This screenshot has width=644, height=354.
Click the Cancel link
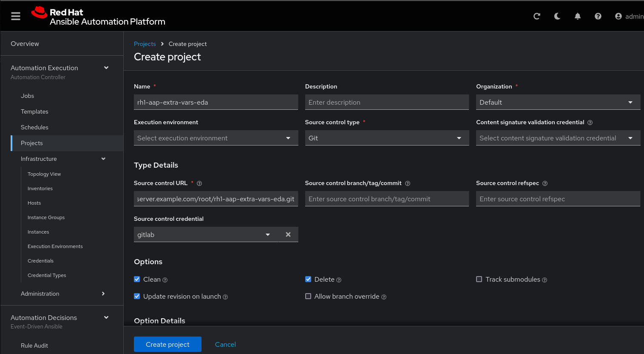[225, 344]
